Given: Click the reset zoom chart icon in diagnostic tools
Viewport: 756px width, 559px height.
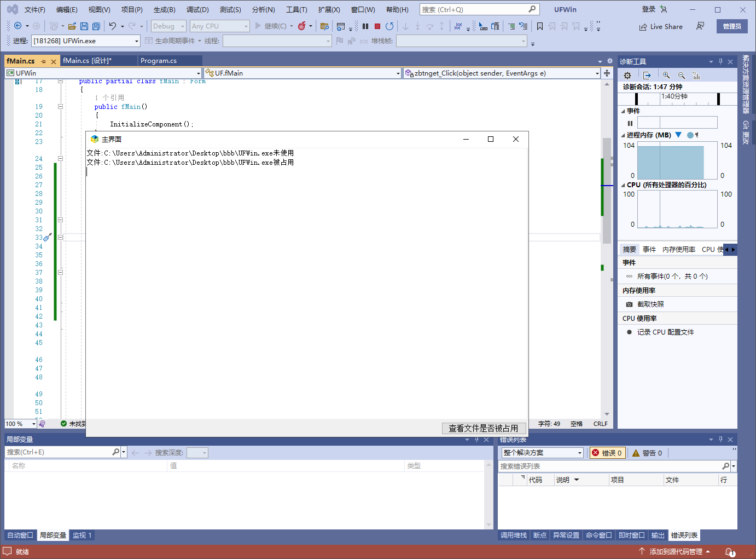Looking at the screenshot, I should tap(696, 76).
